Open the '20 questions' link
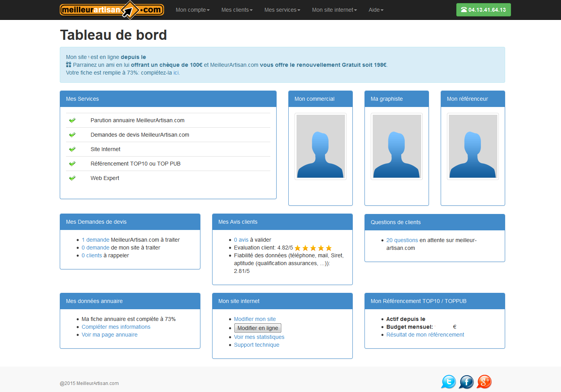Screen dimensions: 561x392 click(402, 240)
